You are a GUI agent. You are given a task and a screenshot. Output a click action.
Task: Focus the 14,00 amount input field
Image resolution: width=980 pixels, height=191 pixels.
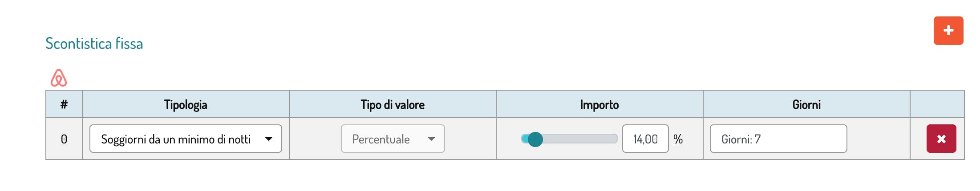tap(645, 139)
